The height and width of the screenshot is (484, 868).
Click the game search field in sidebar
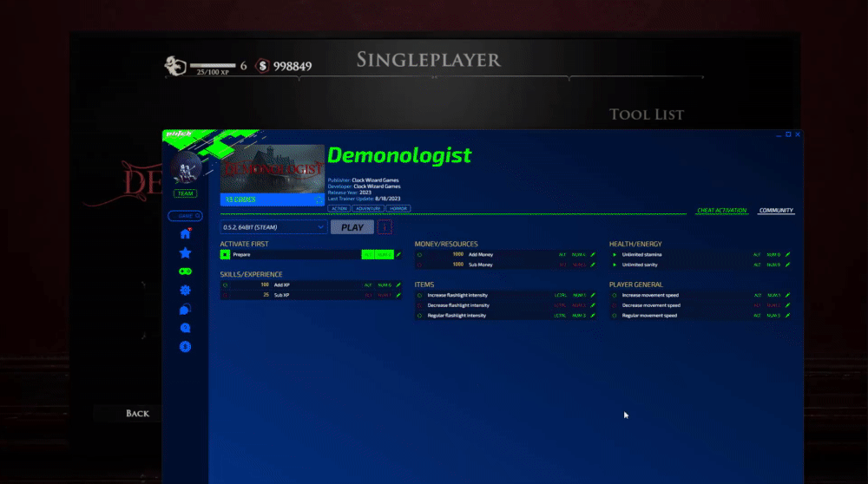click(185, 216)
